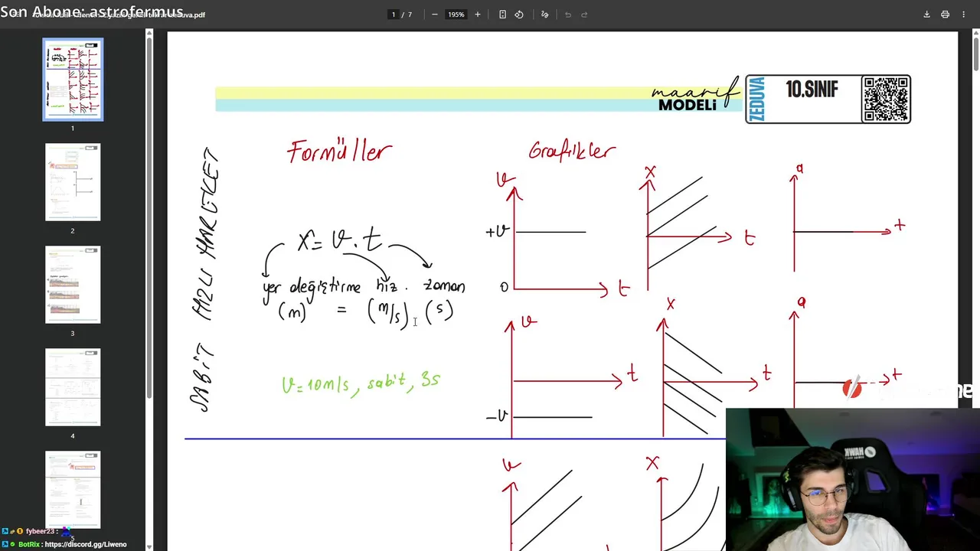Click the discord.gg/Liweno link
Screen dimensions: 980x551
pos(86,544)
